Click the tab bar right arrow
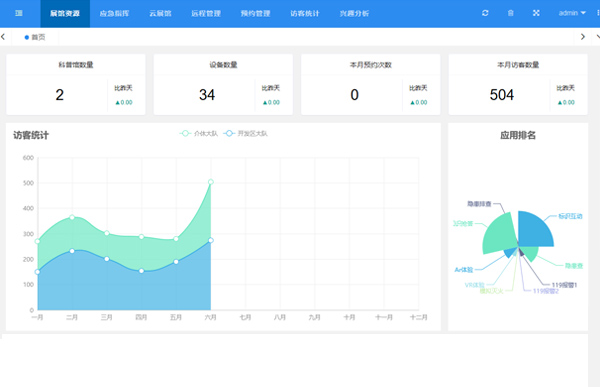 pos(583,37)
